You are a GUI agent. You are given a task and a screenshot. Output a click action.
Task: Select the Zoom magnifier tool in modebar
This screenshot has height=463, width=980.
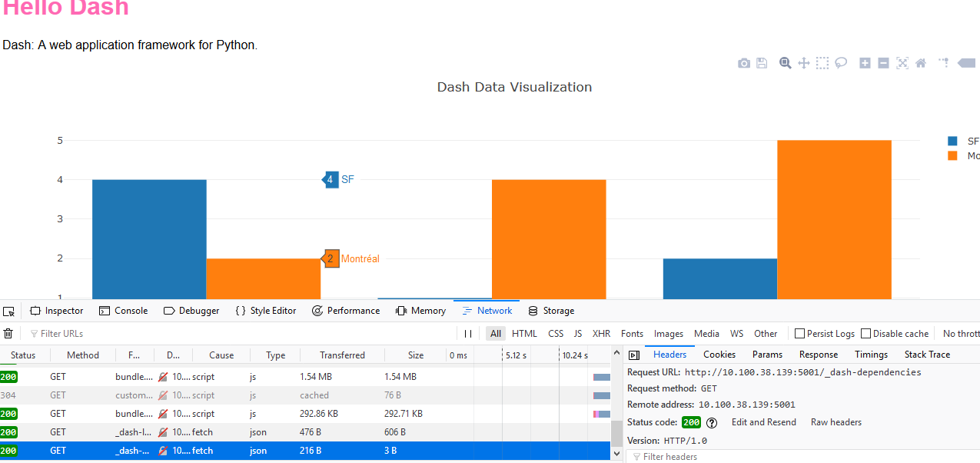click(x=786, y=63)
